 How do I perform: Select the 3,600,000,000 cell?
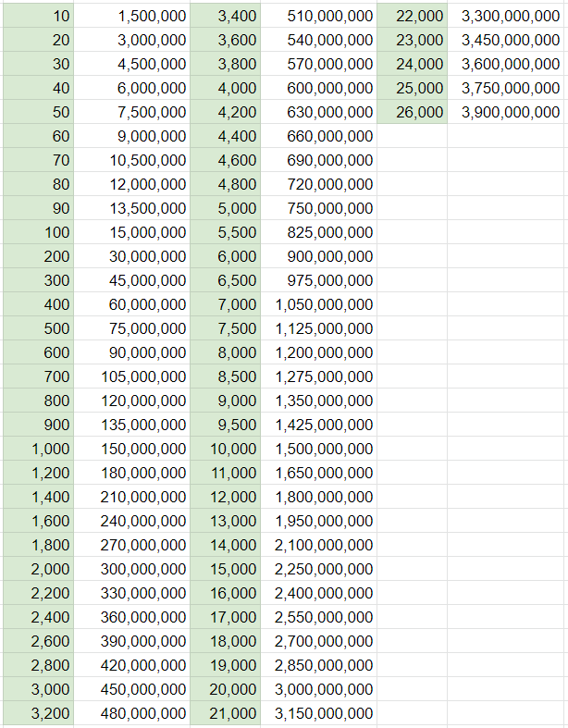(x=505, y=64)
